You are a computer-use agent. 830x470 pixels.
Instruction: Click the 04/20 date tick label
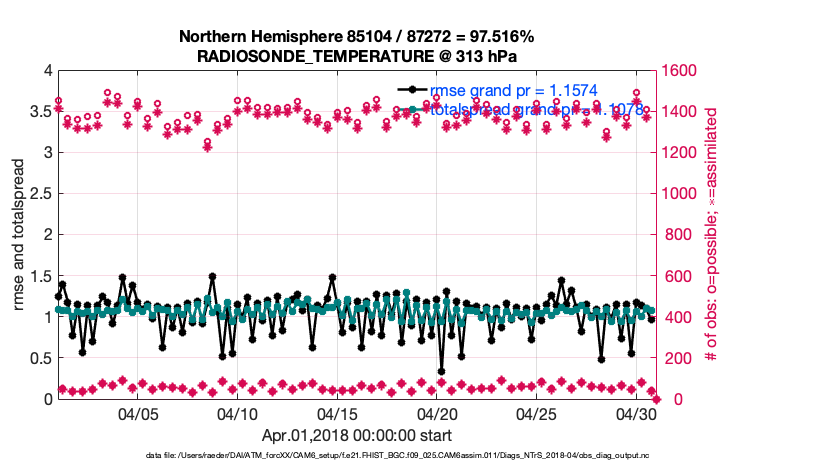point(437,413)
